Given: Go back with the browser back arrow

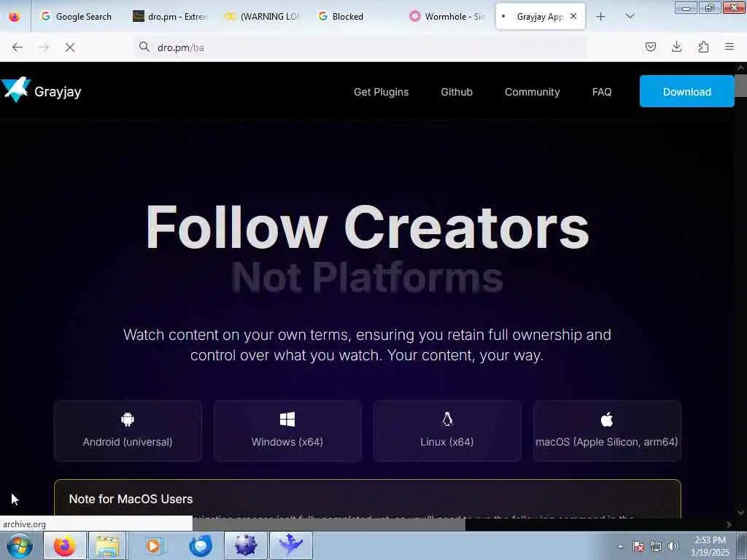Looking at the screenshot, I should pos(18,47).
